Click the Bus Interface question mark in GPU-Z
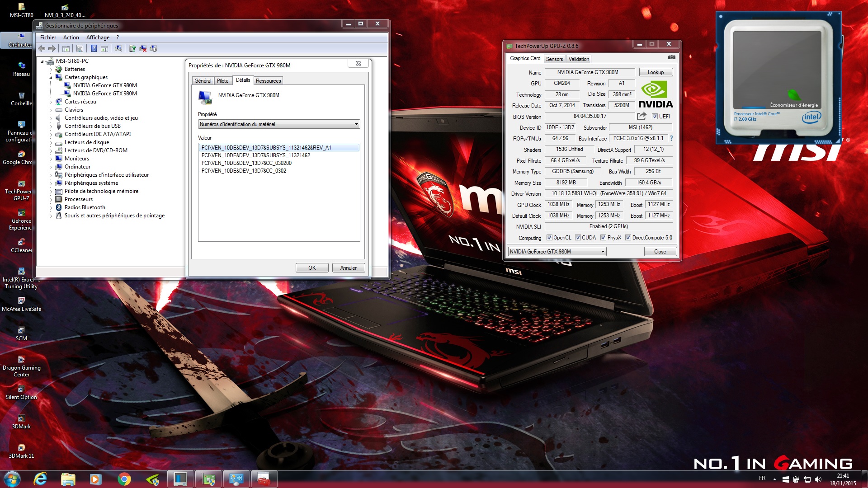868x488 pixels. pyautogui.click(x=671, y=138)
